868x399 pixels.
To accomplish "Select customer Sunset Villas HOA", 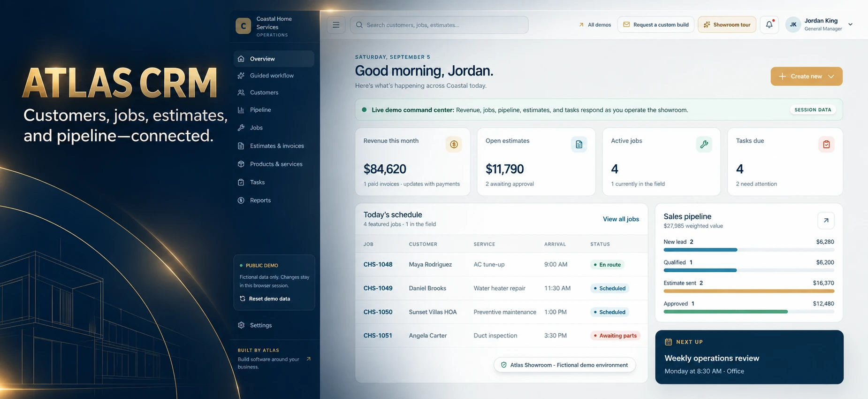I will pos(433,312).
